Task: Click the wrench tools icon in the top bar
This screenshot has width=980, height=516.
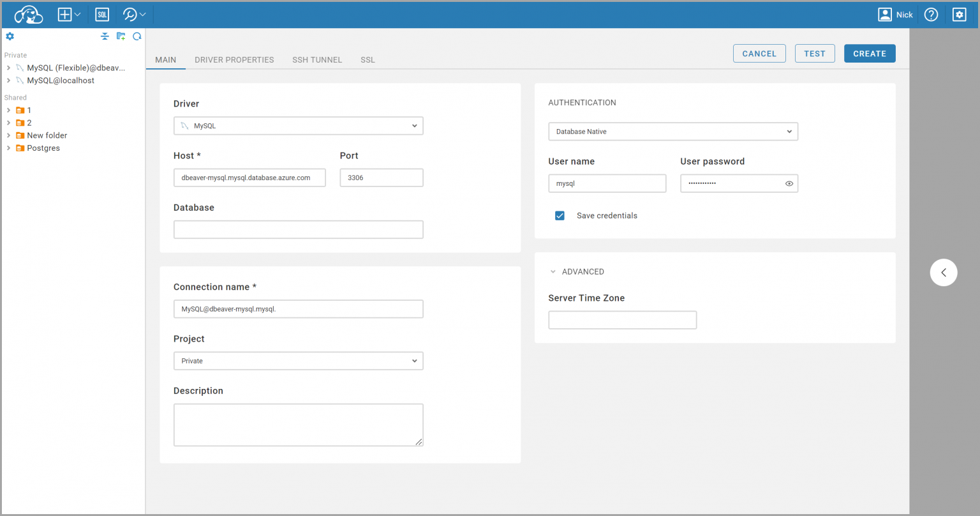Action: (130, 14)
